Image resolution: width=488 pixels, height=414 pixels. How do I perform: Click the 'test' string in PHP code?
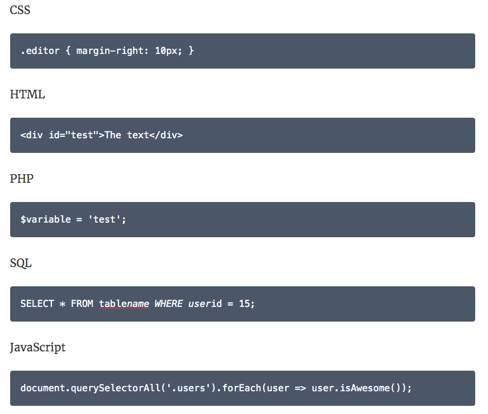coord(104,219)
